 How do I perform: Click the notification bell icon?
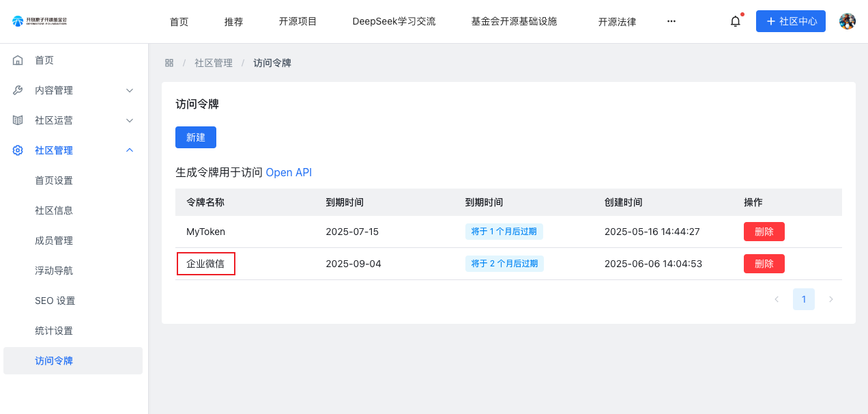pyautogui.click(x=735, y=21)
